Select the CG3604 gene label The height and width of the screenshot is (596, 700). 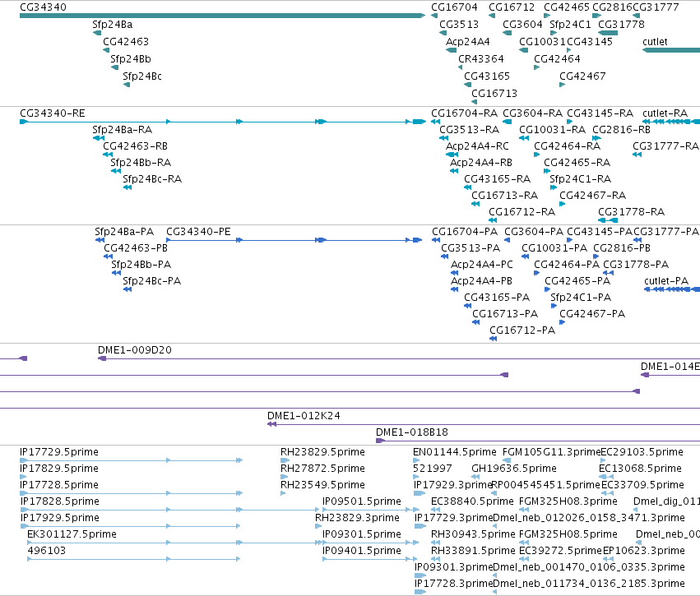coord(522,24)
